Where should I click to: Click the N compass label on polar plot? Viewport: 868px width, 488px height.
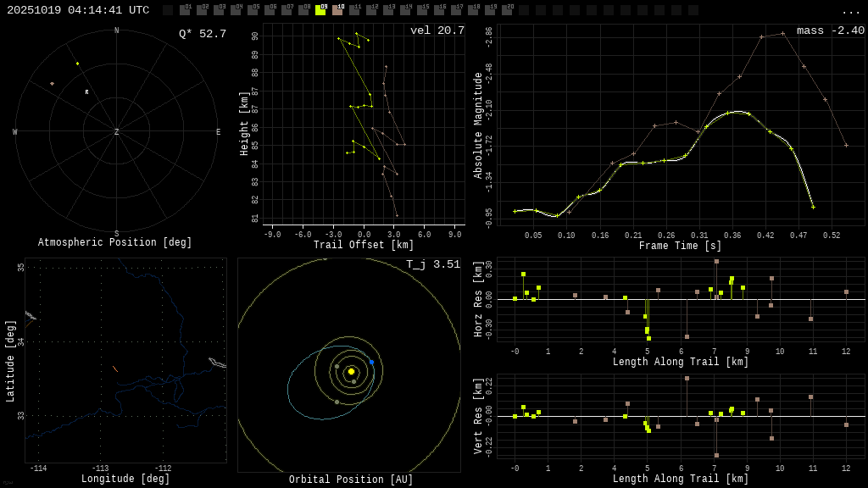pyautogui.click(x=117, y=31)
